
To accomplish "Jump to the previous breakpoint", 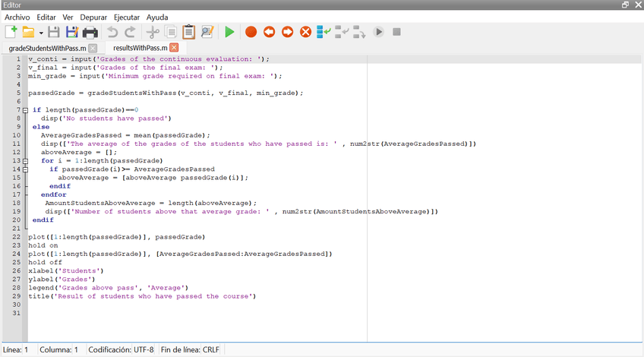I will [269, 32].
